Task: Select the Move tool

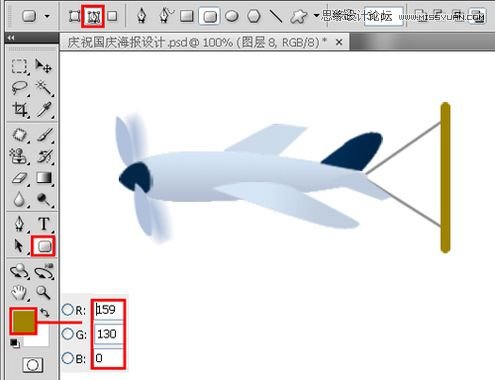Action: tap(43, 66)
